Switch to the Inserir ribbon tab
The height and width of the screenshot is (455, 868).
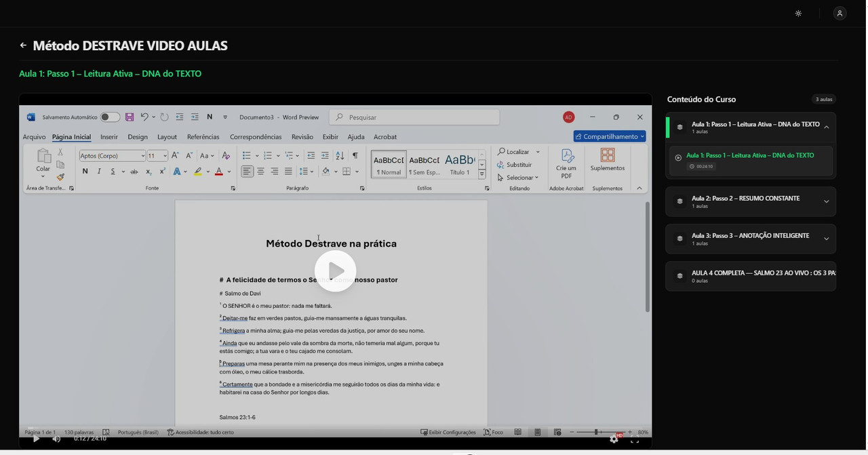pos(109,137)
